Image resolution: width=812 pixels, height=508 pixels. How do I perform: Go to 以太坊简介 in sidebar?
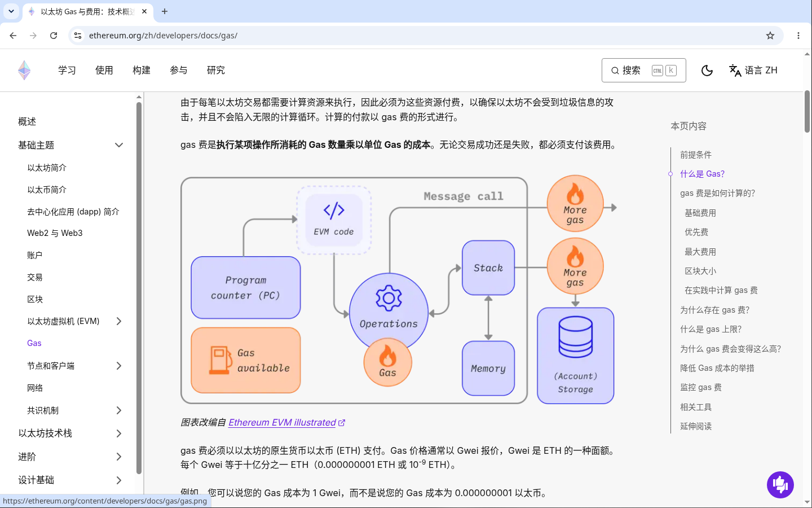click(47, 168)
